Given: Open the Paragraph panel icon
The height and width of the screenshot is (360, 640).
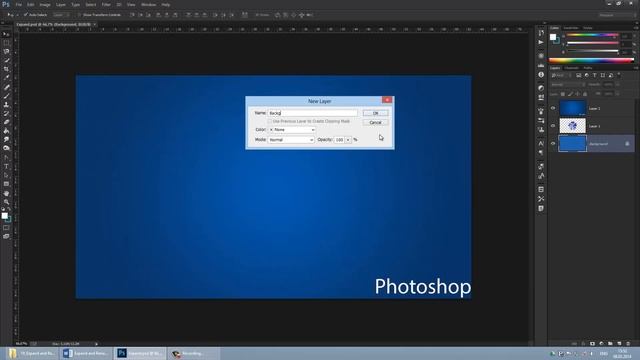Looking at the screenshot, I should pyautogui.click(x=541, y=153).
